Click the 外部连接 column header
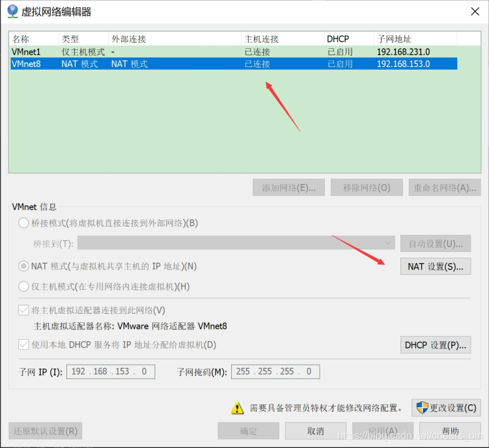489x448 pixels. pyautogui.click(x=175, y=39)
